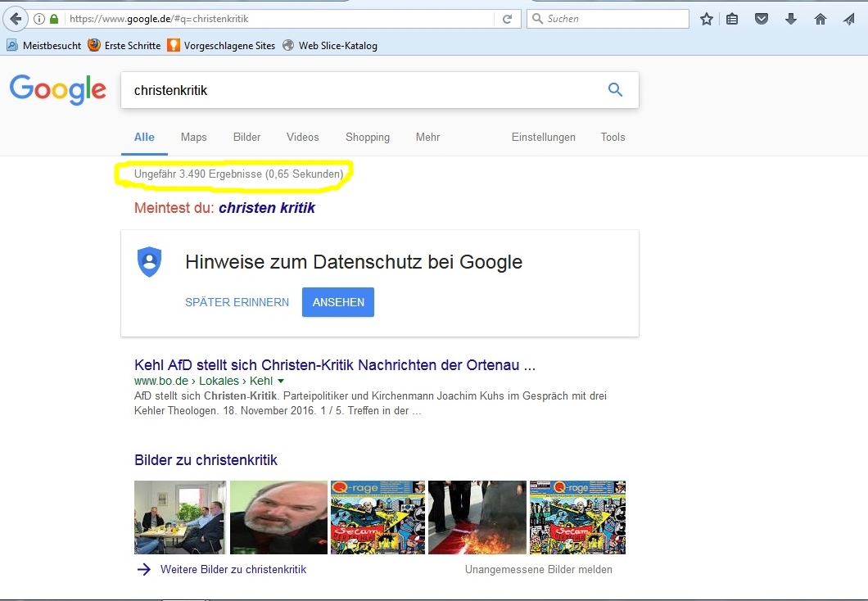This screenshot has height=601, width=868.
Task: Open the Bilder zu christenkritik heading link
Action: (x=206, y=460)
